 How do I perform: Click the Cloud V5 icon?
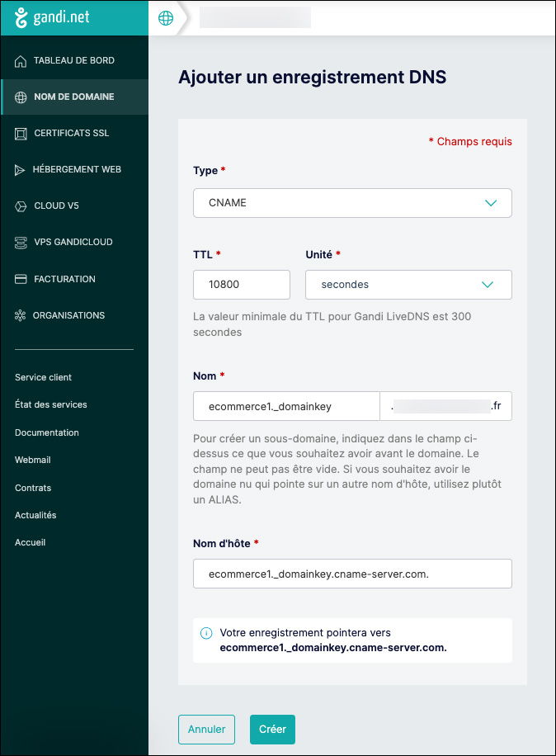coord(21,206)
